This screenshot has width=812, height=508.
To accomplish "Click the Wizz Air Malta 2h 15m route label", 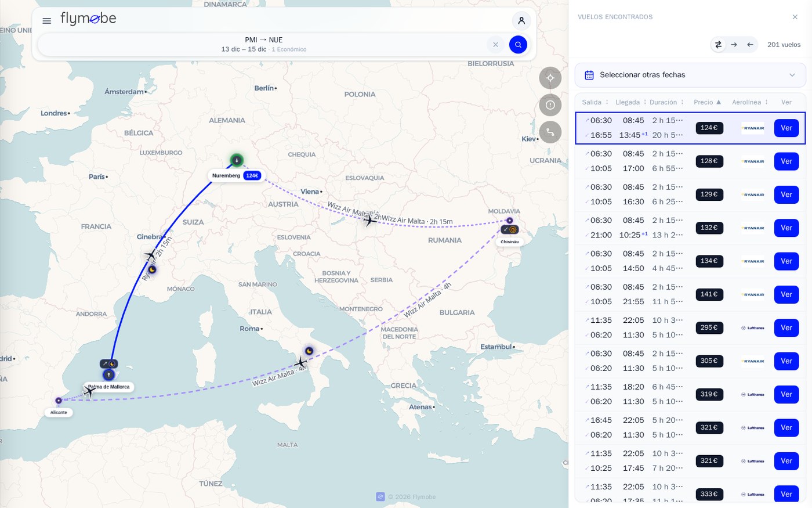I will point(417,221).
